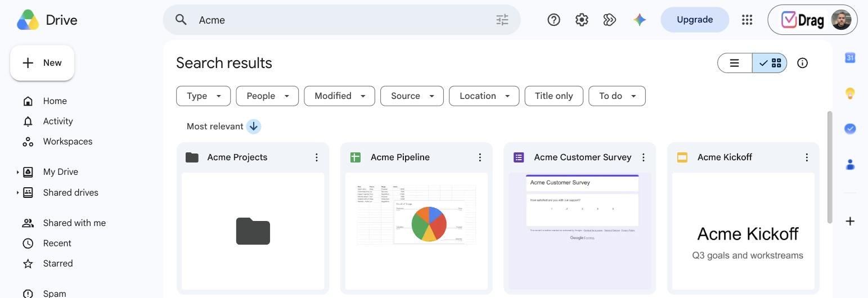Click the search magnifier icon

(181, 20)
